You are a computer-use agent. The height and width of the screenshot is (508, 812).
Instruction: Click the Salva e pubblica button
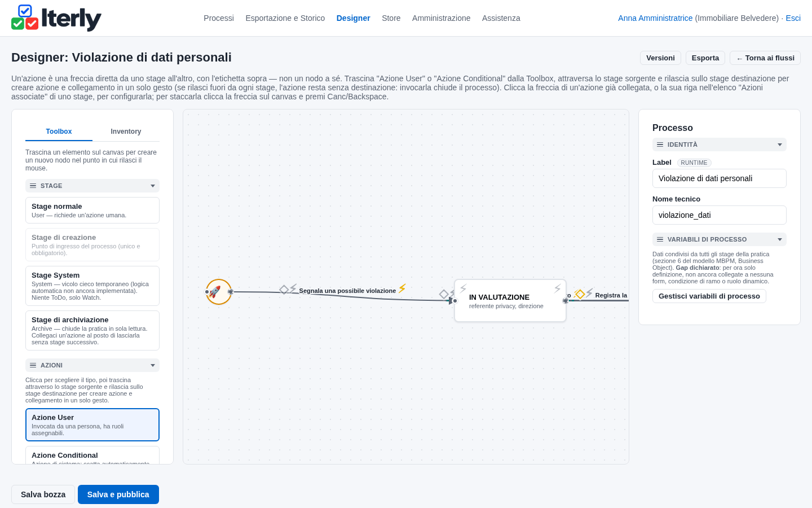(118, 494)
